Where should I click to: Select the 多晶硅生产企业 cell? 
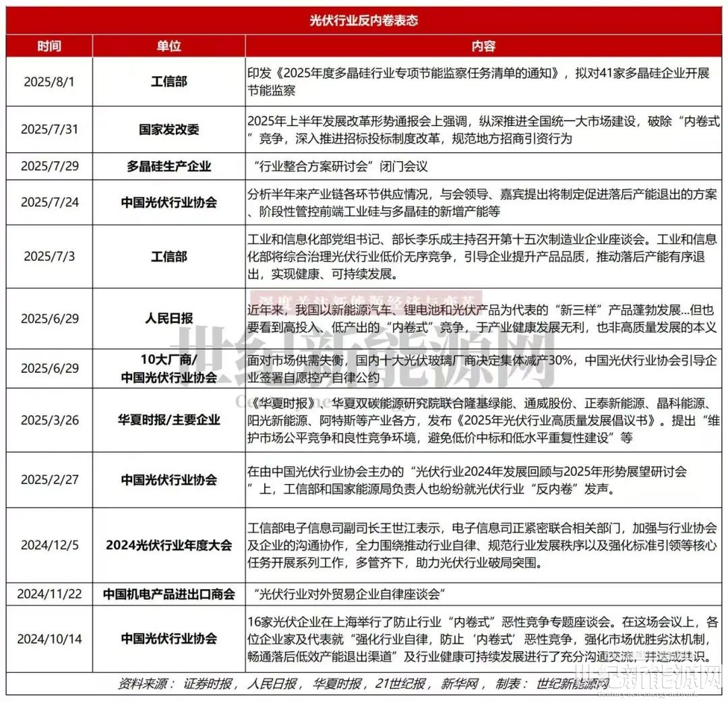169,166
